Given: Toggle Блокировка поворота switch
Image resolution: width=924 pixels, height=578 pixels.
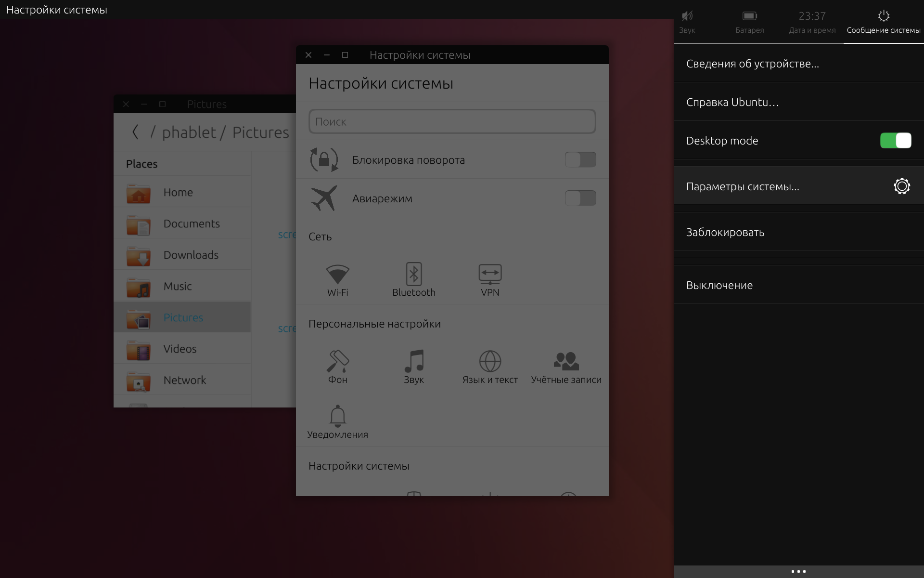Looking at the screenshot, I should tap(580, 159).
